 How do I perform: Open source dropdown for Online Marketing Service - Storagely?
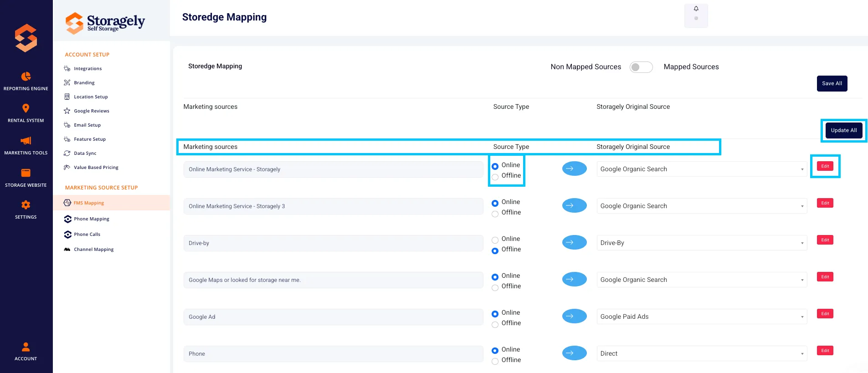(x=702, y=169)
